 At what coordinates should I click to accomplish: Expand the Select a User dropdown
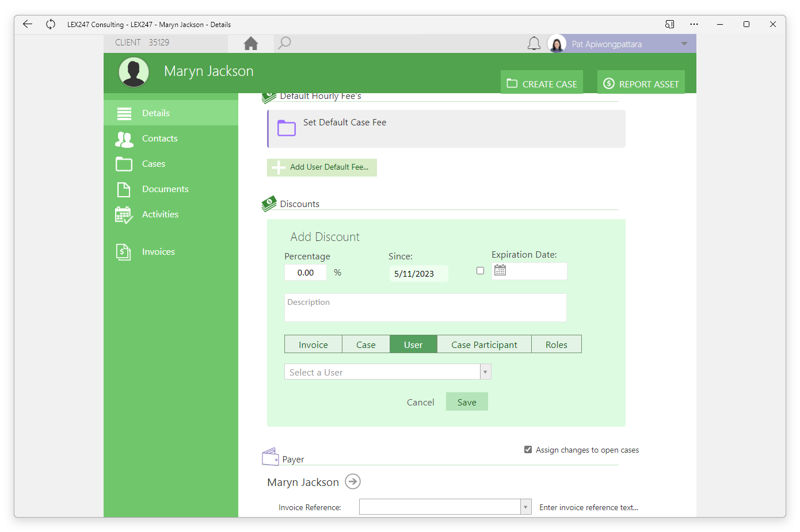(485, 372)
